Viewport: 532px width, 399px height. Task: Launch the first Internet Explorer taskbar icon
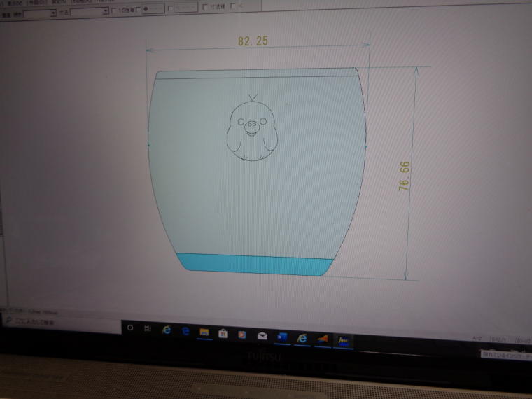tap(167, 330)
